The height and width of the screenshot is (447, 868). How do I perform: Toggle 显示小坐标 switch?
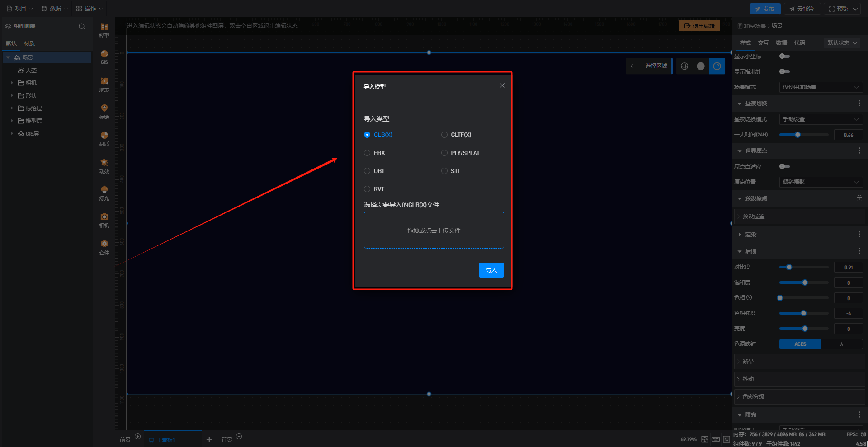point(784,56)
